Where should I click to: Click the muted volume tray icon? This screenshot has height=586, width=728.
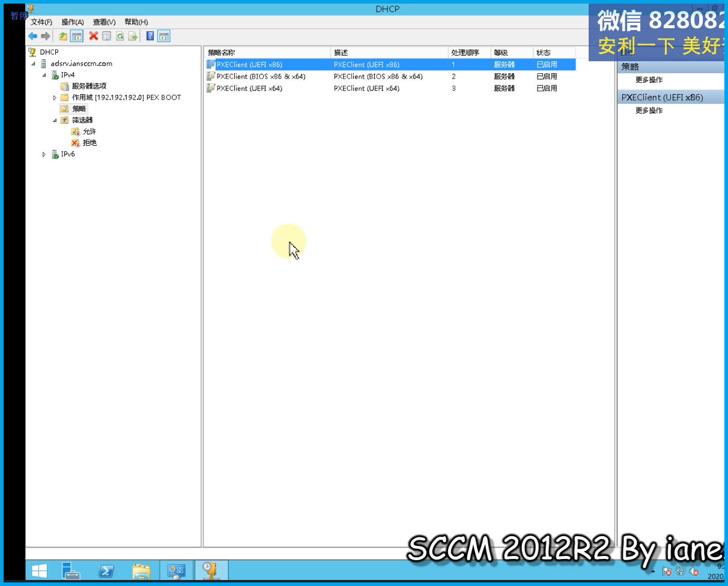pyautogui.click(x=694, y=571)
